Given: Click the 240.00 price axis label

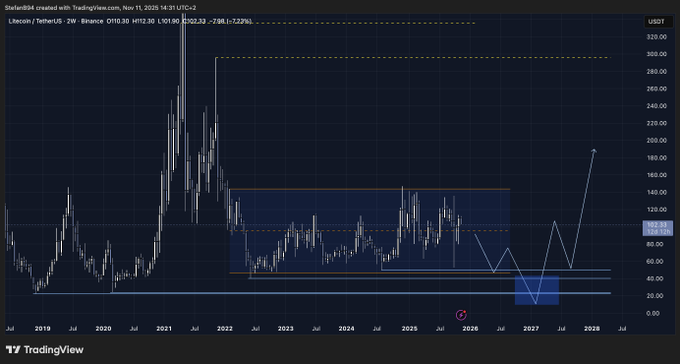Looking at the screenshot, I should pyautogui.click(x=656, y=106).
